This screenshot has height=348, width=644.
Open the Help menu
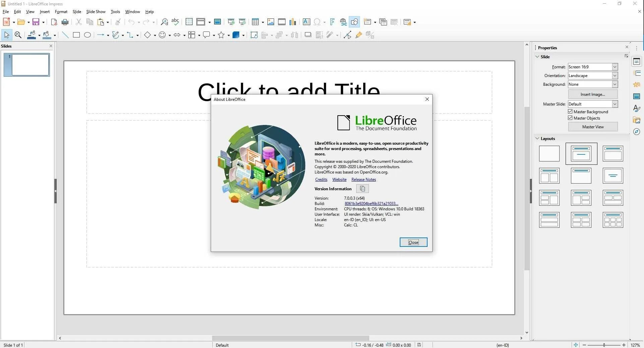click(x=149, y=12)
